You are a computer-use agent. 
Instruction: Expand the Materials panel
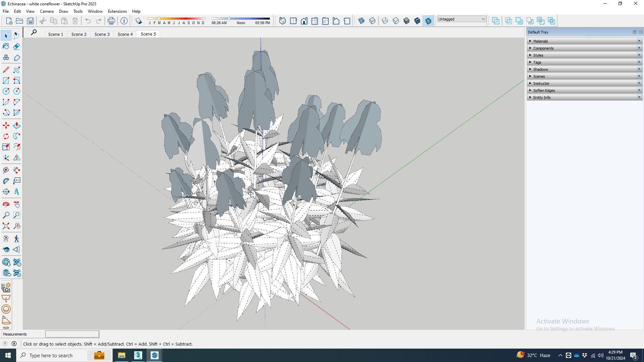pos(584,41)
